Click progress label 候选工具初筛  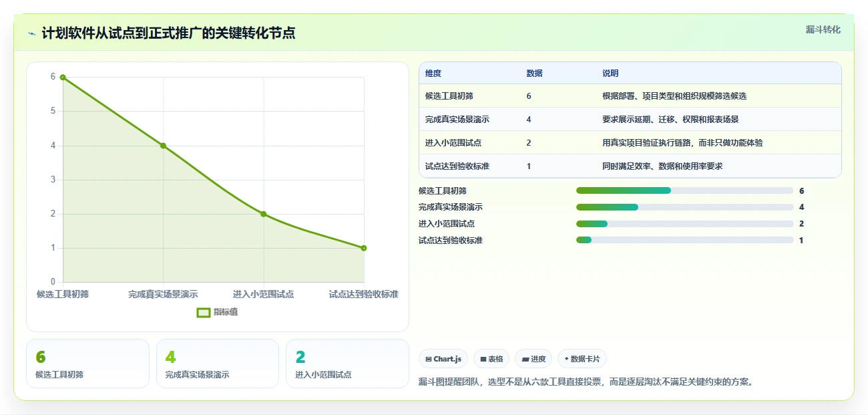click(443, 190)
